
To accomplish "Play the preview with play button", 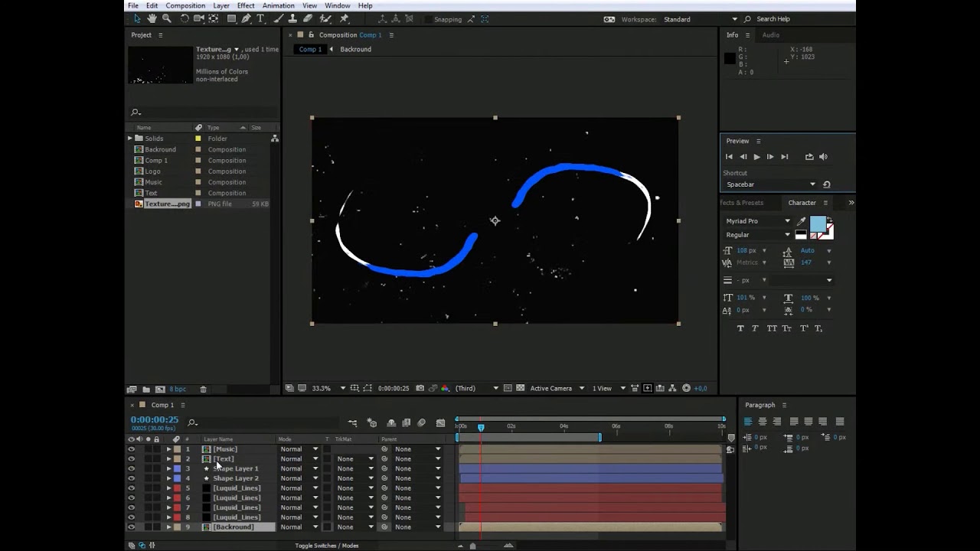I will click(756, 157).
